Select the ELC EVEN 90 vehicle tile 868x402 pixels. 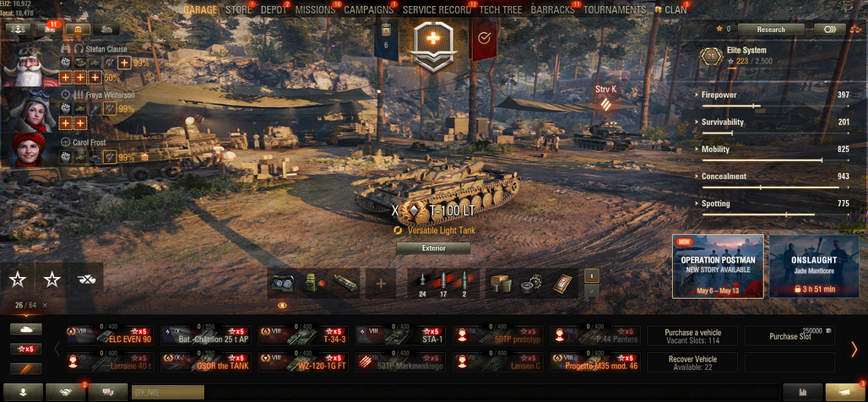[x=110, y=335]
